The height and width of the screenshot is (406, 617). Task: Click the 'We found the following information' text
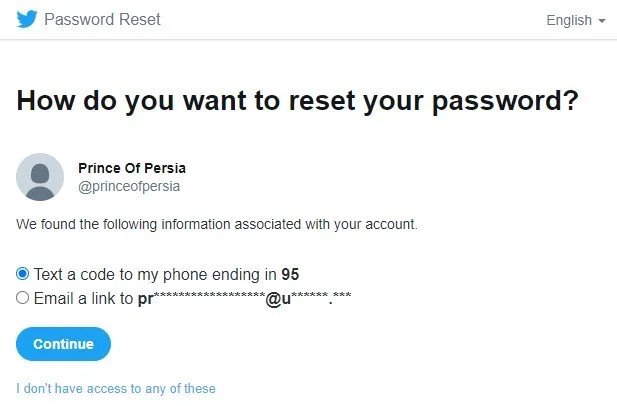(x=217, y=224)
